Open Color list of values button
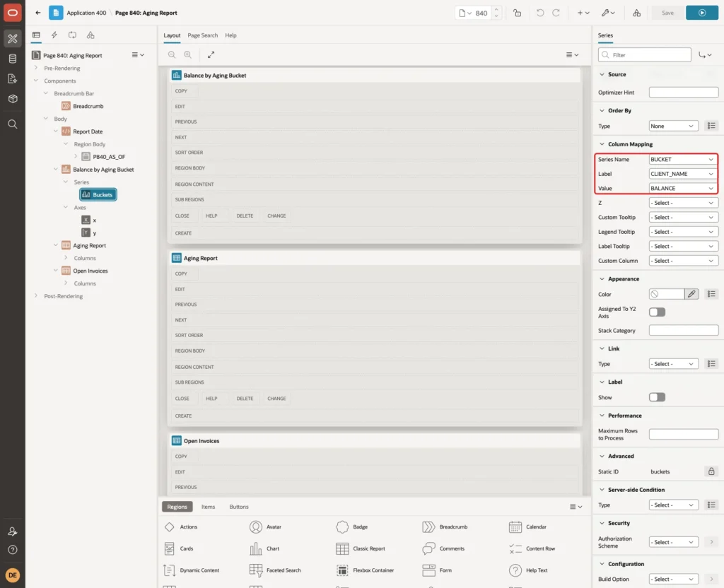This screenshot has width=724, height=588. (711, 294)
